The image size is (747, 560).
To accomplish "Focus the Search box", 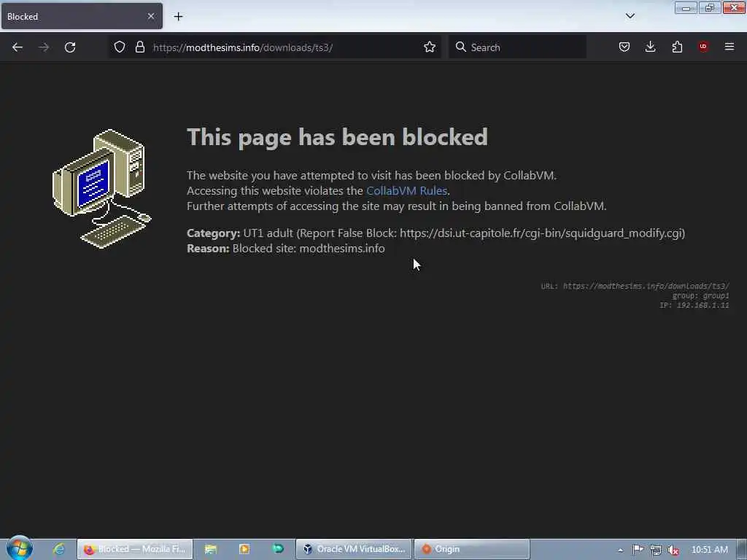I will coord(517,47).
